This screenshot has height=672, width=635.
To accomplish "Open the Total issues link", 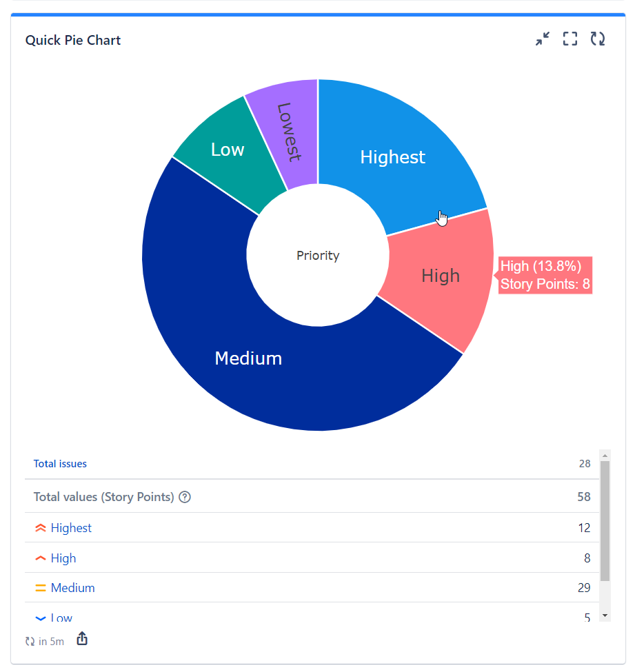I will (60, 463).
